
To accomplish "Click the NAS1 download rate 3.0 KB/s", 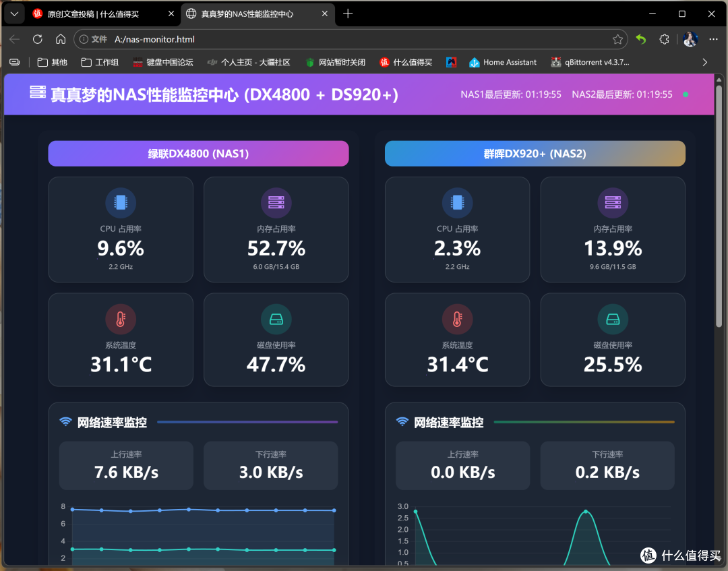I will pyautogui.click(x=271, y=472).
